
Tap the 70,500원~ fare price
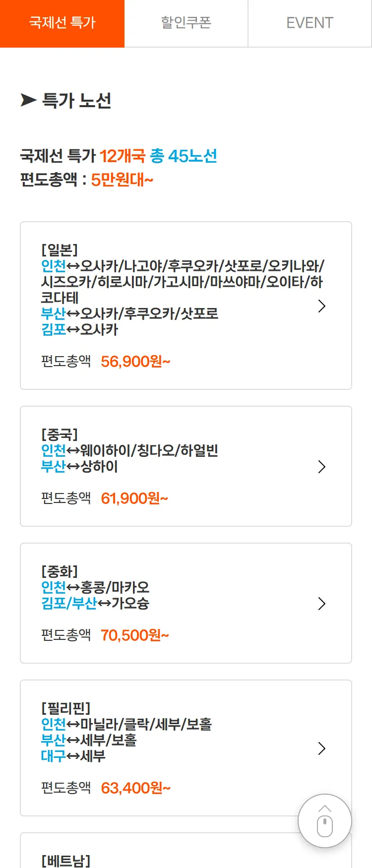click(135, 635)
